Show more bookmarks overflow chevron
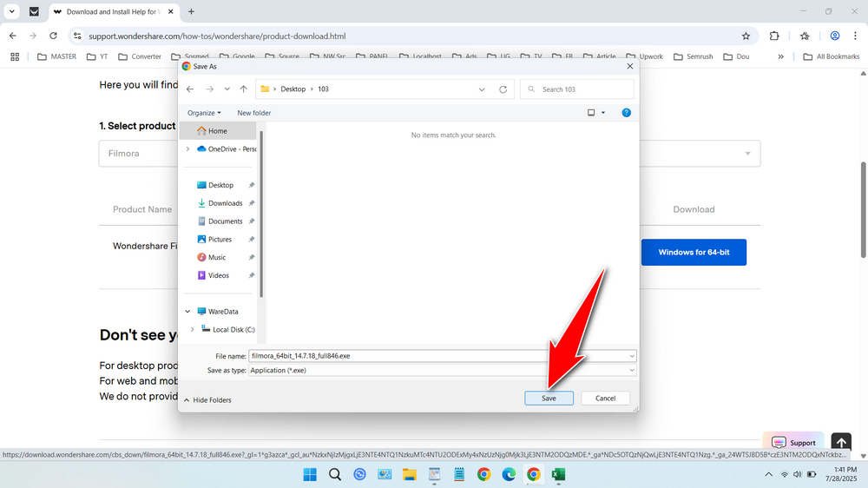868x488 pixels. (780, 56)
